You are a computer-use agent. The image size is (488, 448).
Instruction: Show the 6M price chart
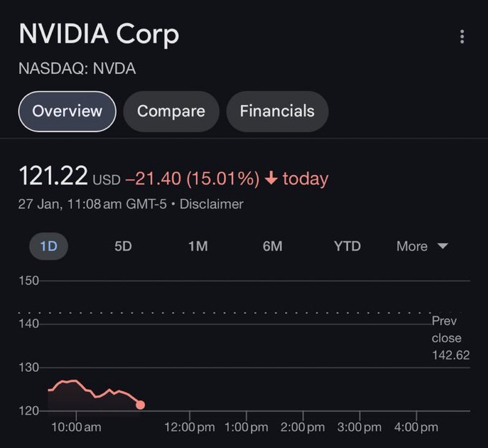pyautogui.click(x=272, y=246)
